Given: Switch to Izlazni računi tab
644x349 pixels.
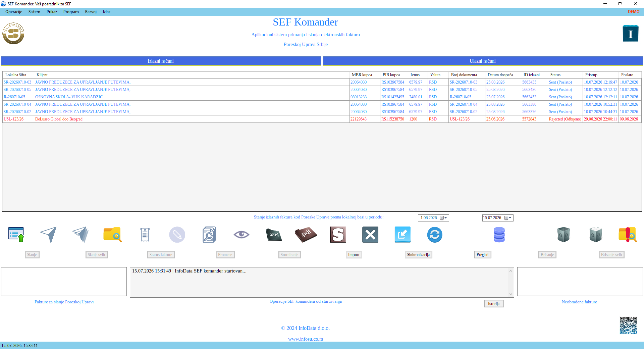Looking at the screenshot, I should point(161,61).
